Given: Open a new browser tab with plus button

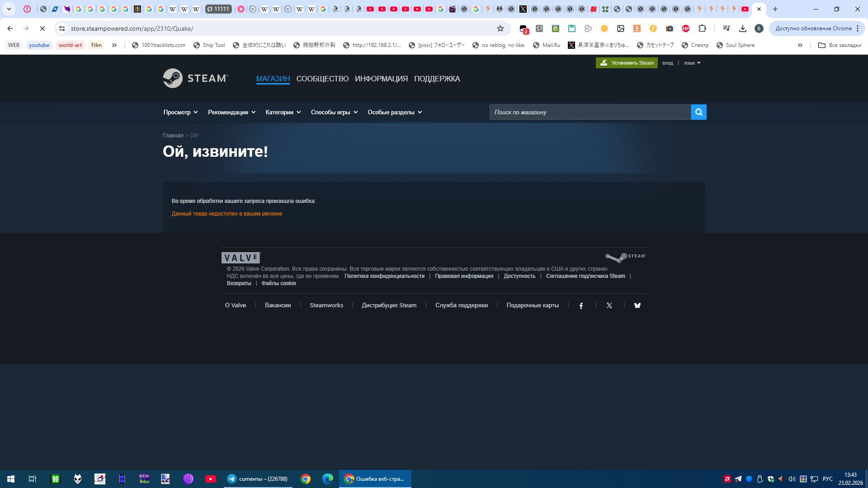Looking at the screenshot, I should [x=775, y=9].
